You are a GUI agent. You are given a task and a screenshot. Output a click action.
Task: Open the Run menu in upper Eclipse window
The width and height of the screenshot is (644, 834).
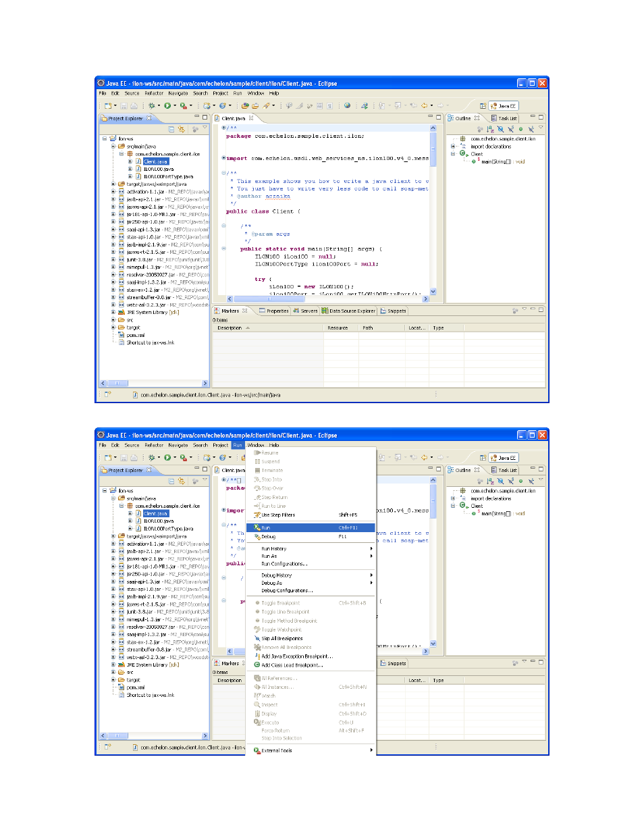(x=238, y=93)
